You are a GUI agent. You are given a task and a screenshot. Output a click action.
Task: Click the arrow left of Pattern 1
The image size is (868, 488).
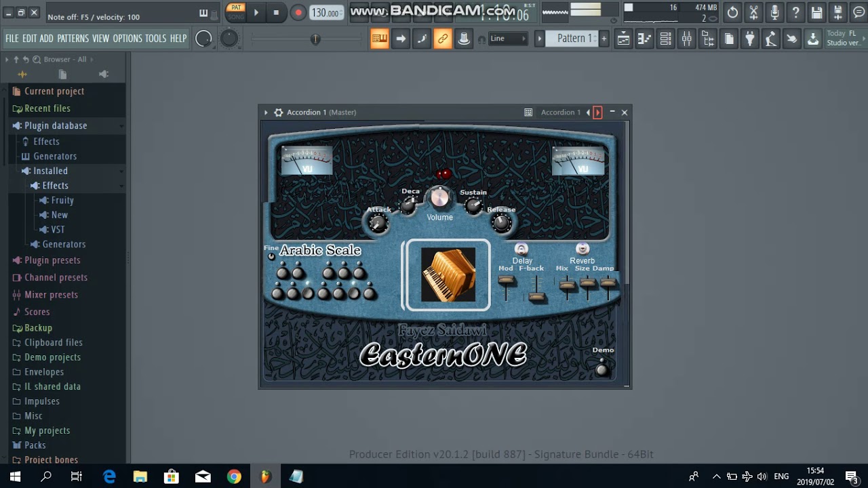click(539, 39)
